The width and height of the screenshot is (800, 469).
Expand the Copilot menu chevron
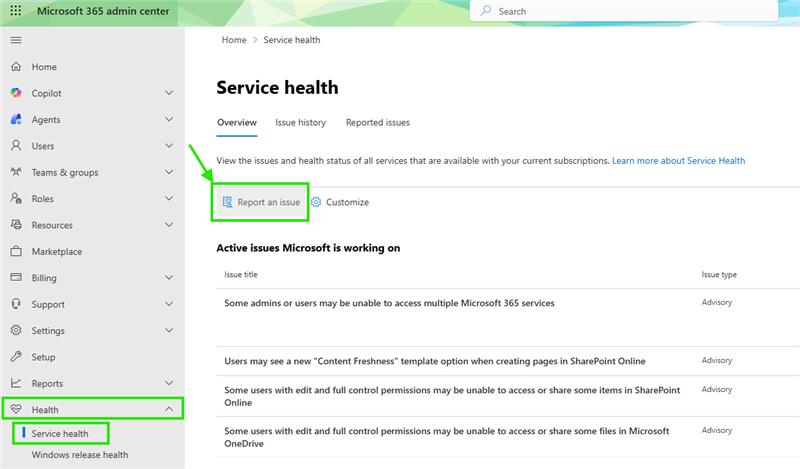[169, 93]
